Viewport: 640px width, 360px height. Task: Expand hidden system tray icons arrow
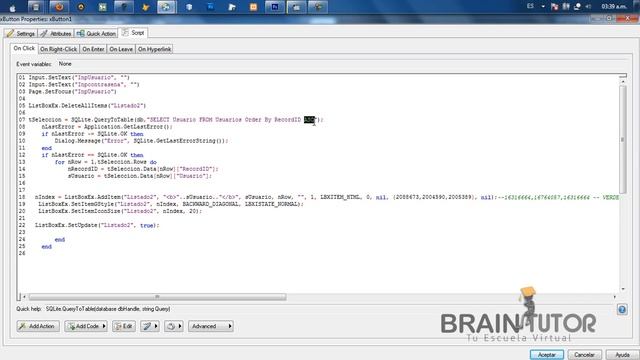[x=543, y=7]
